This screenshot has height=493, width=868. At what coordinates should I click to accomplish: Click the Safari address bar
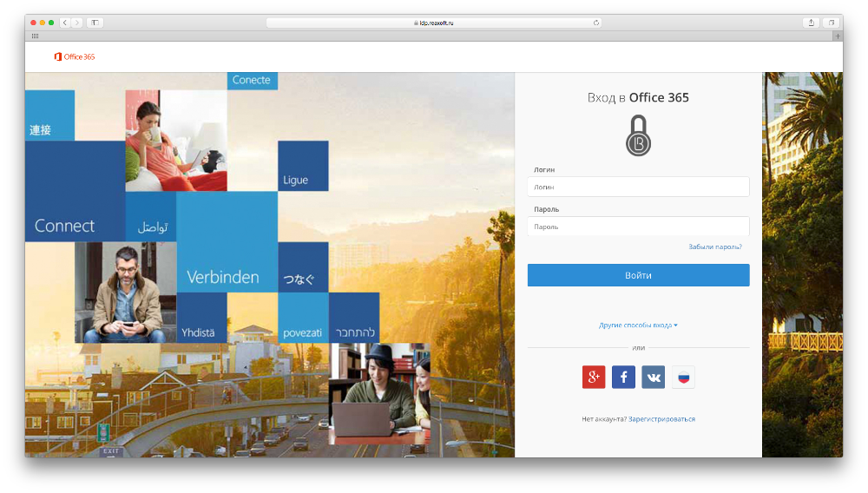coord(433,23)
